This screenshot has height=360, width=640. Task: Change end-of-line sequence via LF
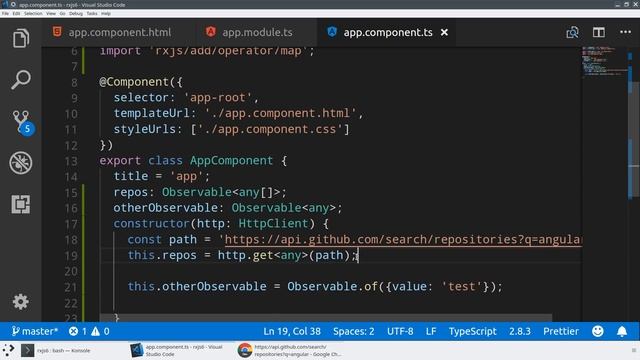coord(431,331)
